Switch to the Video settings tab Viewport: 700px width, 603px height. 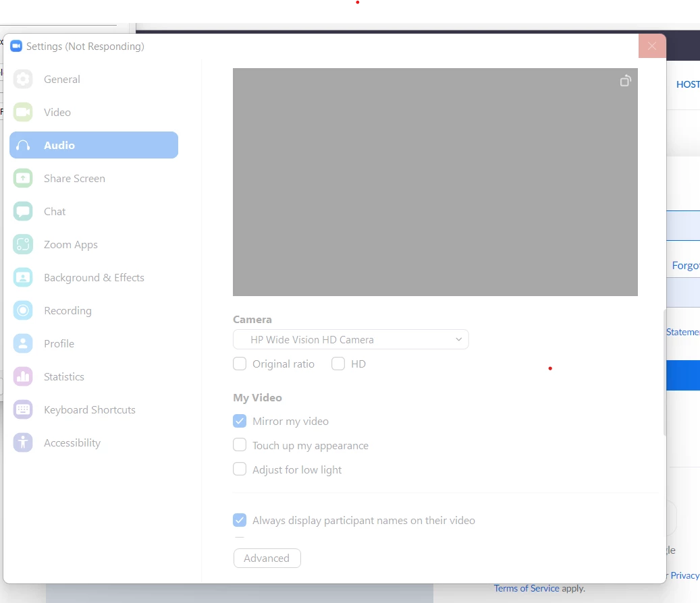94,113
